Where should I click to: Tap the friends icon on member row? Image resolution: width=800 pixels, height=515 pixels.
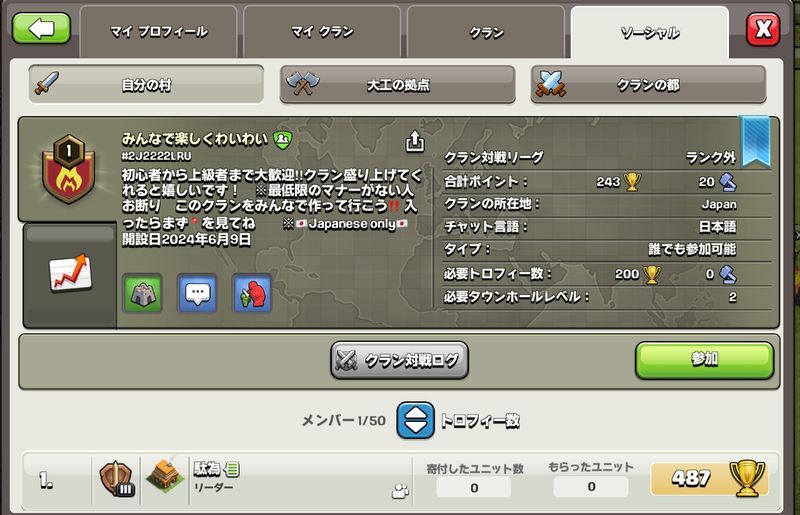click(x=401, y=491)
